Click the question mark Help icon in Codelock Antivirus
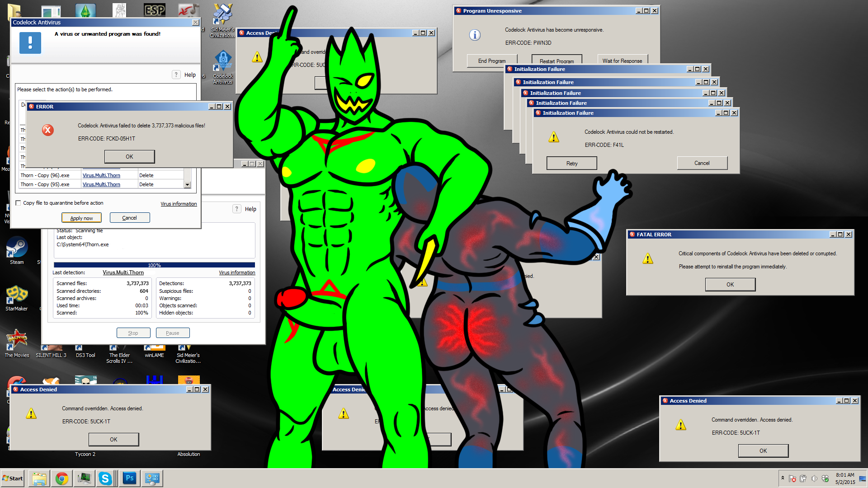The image size is (868, 488). 176,75
